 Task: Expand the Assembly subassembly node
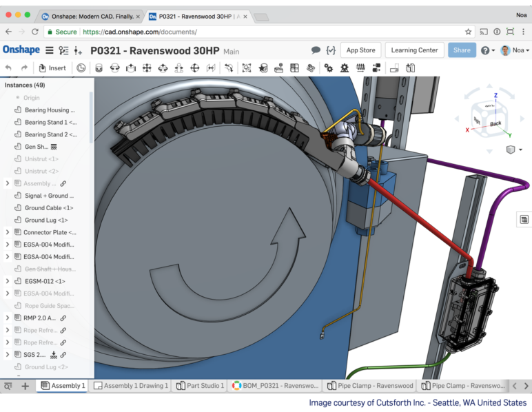pyautogui.click(x=7, y=183)
